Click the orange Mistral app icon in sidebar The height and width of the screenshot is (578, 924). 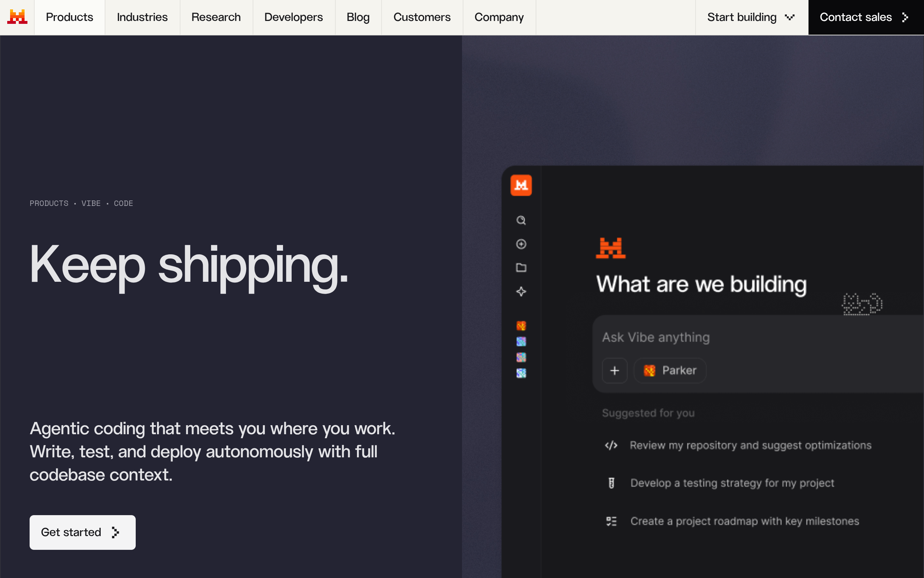click(521, 185)
